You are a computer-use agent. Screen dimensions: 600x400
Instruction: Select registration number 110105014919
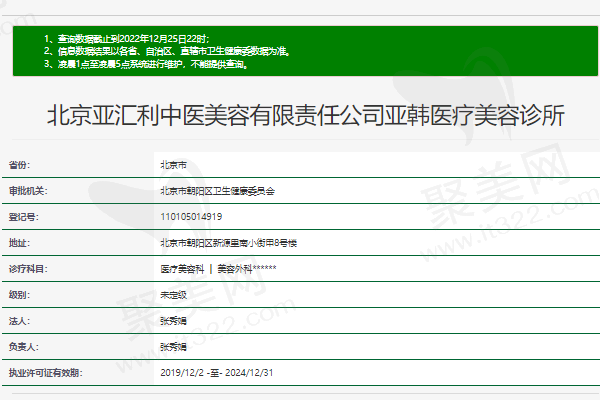click(191, 217)
